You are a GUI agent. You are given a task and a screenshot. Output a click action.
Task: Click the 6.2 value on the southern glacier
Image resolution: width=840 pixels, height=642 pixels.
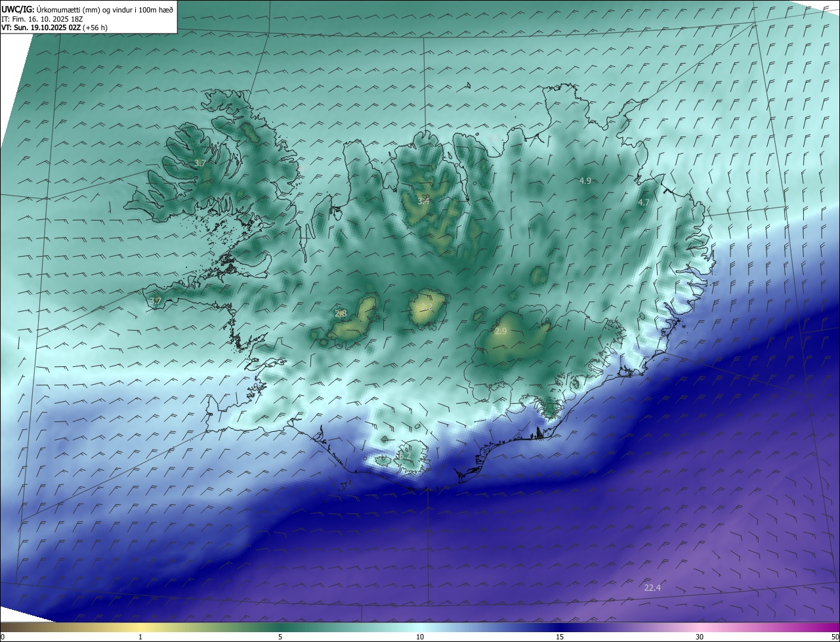[405, 456]
